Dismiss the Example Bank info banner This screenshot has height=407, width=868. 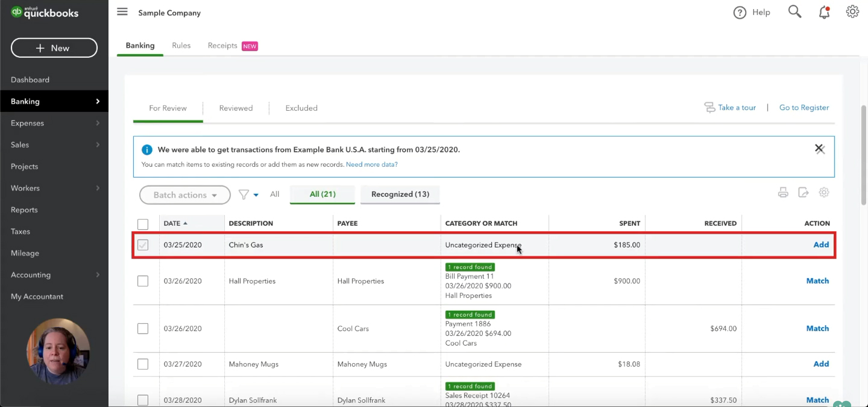coord(820,149)
